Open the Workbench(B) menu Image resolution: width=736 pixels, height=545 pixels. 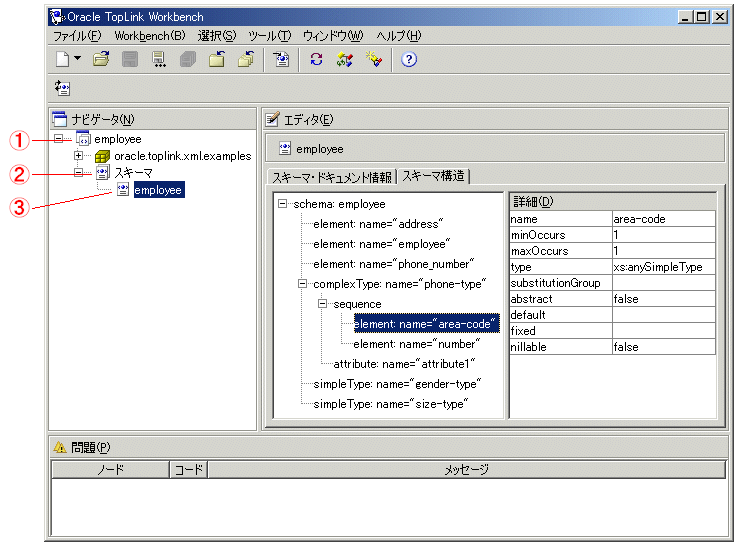pyautogui.click(x=150, y=36)
